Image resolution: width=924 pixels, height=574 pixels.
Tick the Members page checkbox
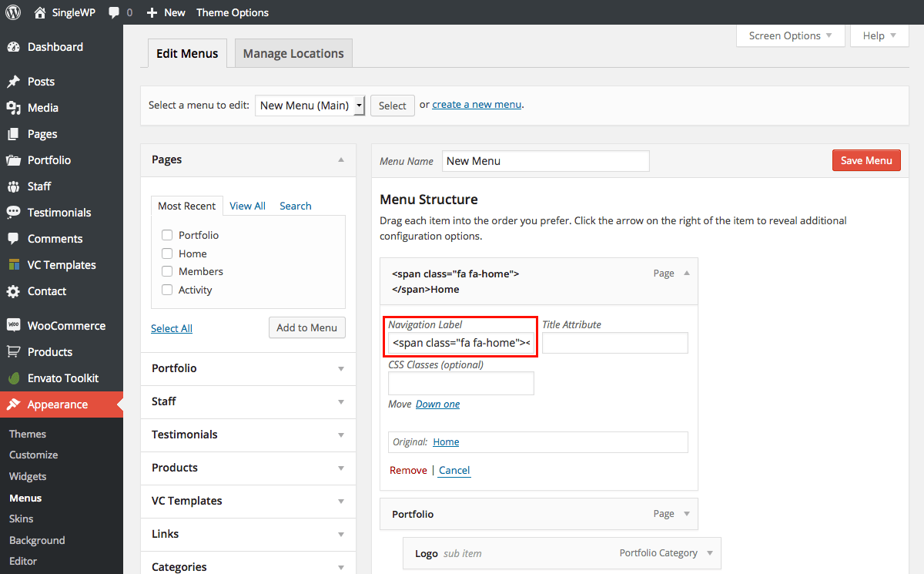(167, 271)
